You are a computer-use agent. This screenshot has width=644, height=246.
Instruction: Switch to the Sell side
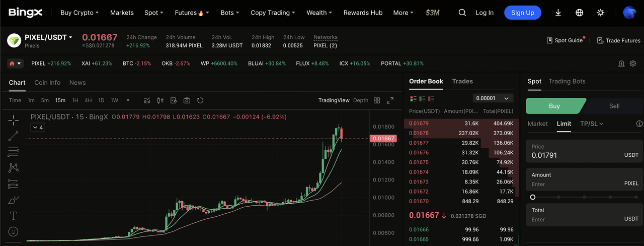(614, 106)
